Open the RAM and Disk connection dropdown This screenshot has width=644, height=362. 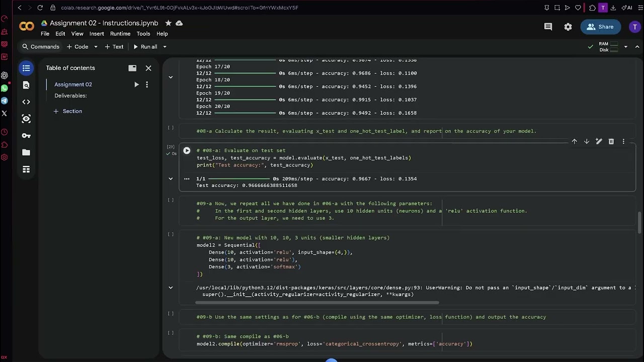click(x=625, y=47)
